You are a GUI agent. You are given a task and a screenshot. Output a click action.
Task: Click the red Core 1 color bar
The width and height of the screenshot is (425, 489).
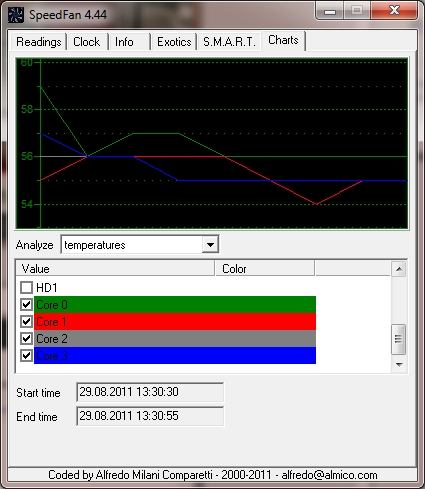click(x=175, y=321)
